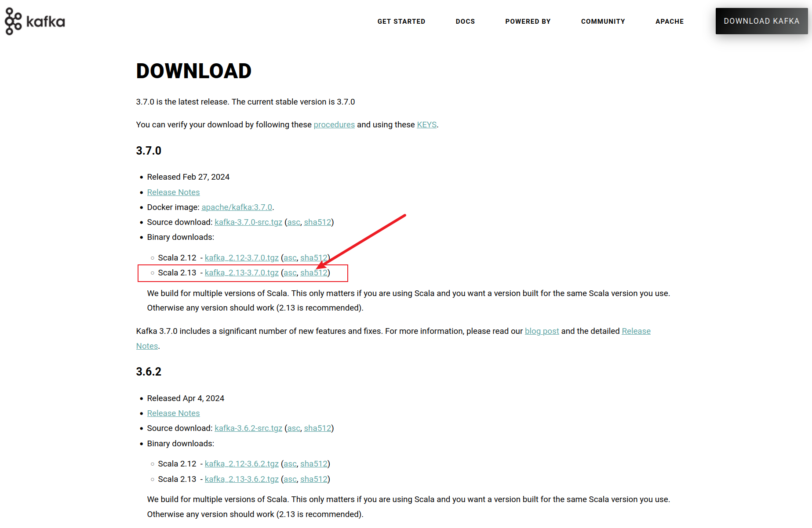This screenshot has width=812, height=528.
Task: Open the Docs menu
Action: pos(465,22)
